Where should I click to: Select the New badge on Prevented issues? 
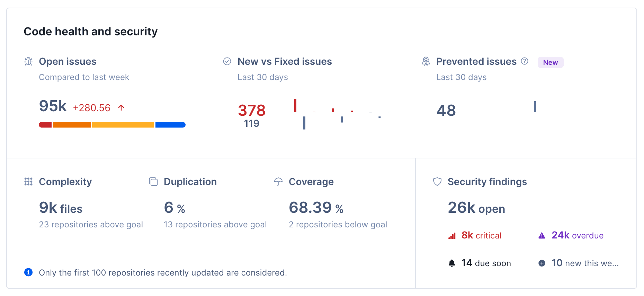click(551, 62)
